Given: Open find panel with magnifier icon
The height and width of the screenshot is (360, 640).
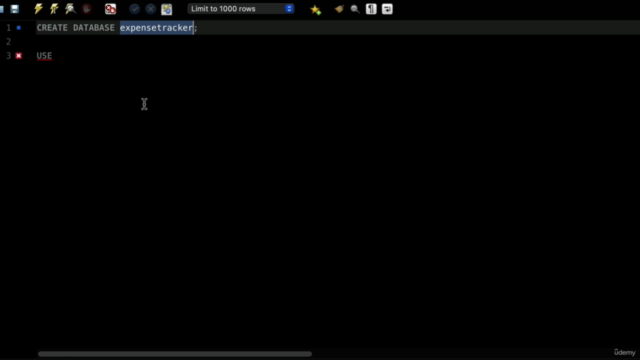Looking at the screenshot, I should pos(355,9).
